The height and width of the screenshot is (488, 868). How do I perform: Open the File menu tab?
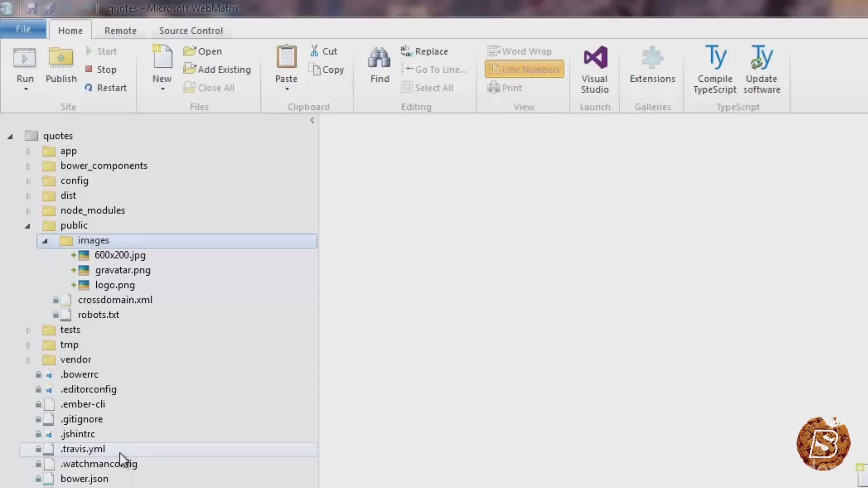click(x=23, y=29)
